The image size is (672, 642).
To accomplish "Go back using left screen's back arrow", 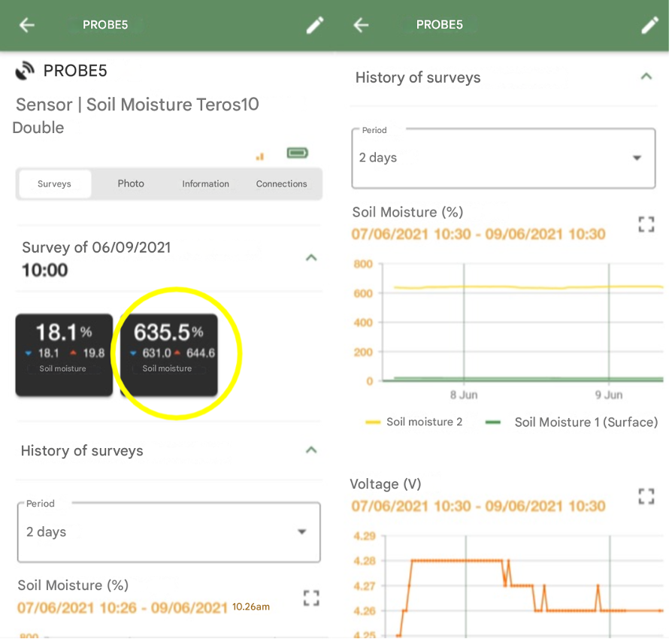I will pos(27,25).
